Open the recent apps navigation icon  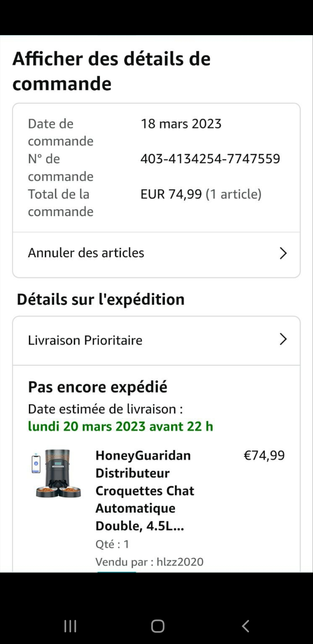(x=70, y=626)
